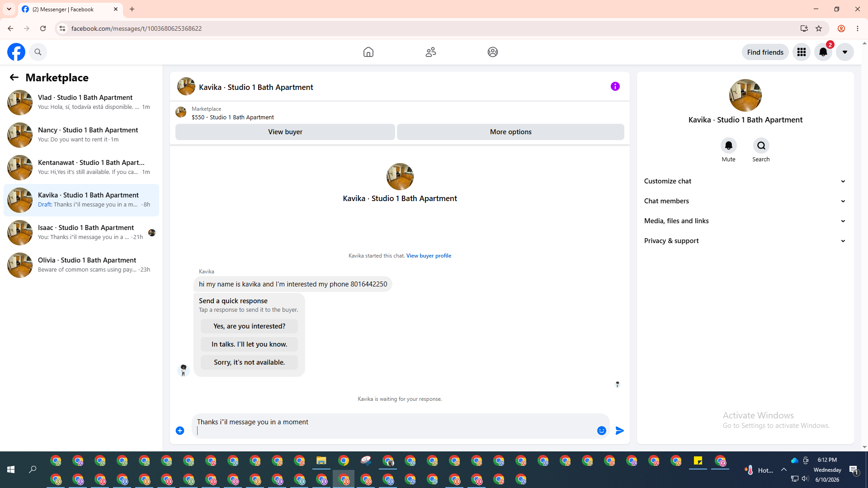
Task: Open the Groups icon in top navigation
Action: coord(493,52)
